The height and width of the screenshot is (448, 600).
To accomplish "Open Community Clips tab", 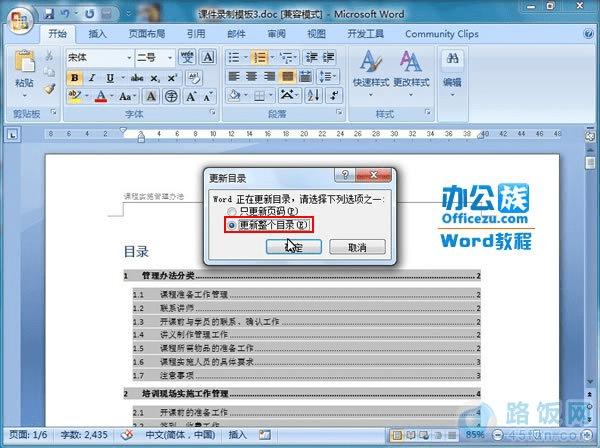I will tap(442, 34).
